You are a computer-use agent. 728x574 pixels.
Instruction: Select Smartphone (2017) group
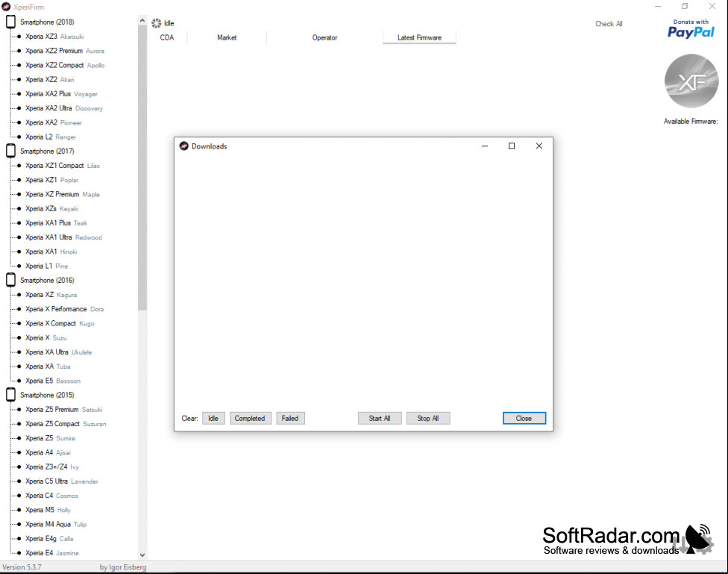pyautogui.click(x=47, y=151)
